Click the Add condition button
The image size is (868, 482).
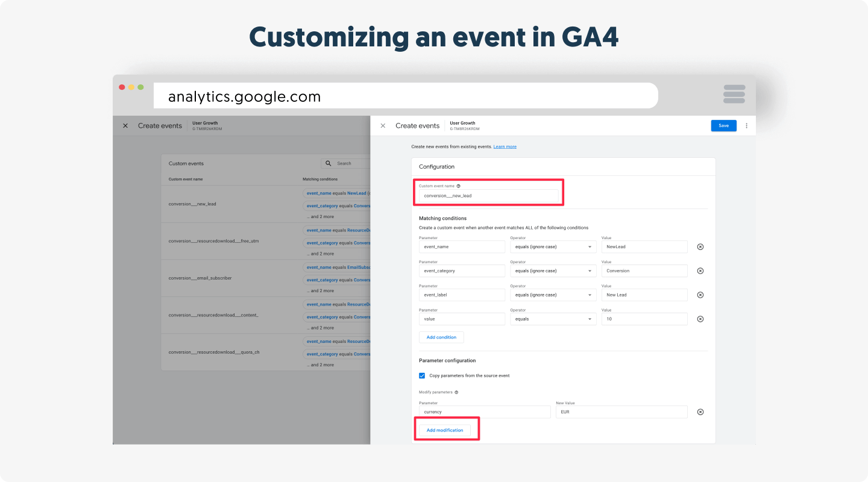pos(441,337)
